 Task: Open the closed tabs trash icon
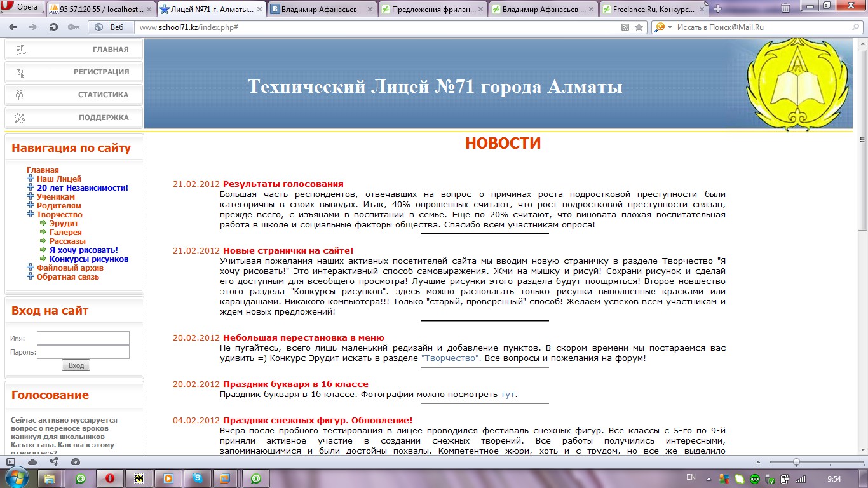pyautogui.click(x=785, y=8)
